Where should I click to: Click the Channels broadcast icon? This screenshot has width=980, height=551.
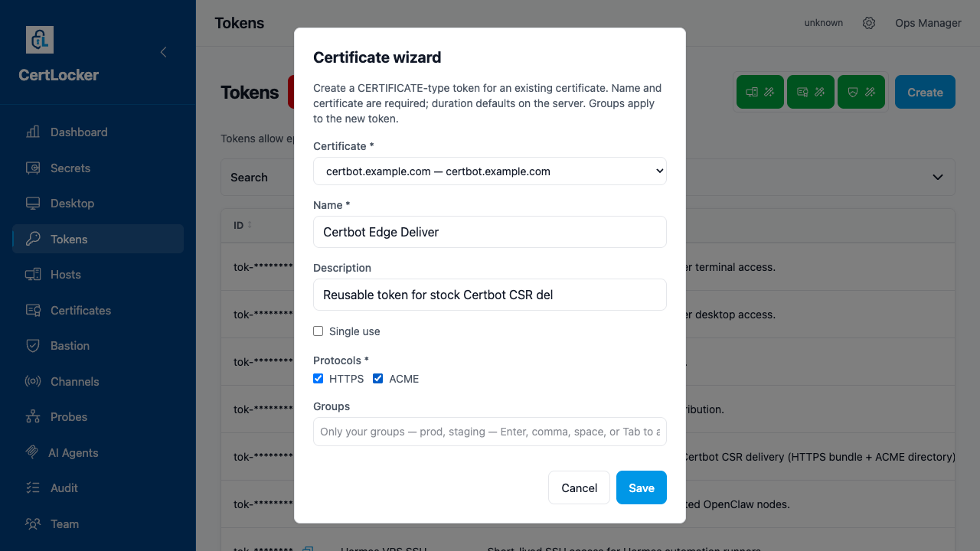pos(33,382)
